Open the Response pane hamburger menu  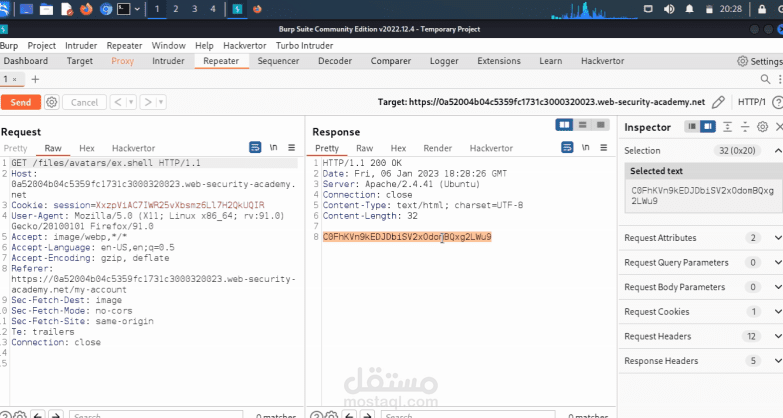[604, 147]
